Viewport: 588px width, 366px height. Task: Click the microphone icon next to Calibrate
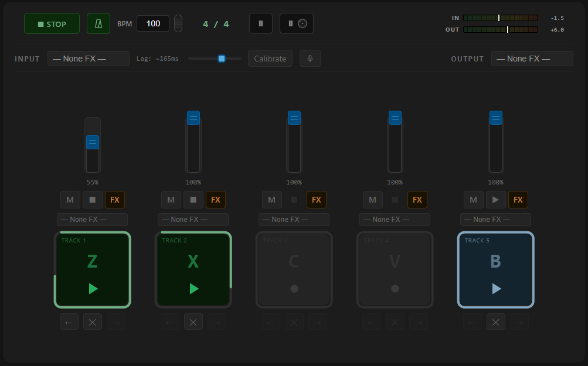pos(310,59)
